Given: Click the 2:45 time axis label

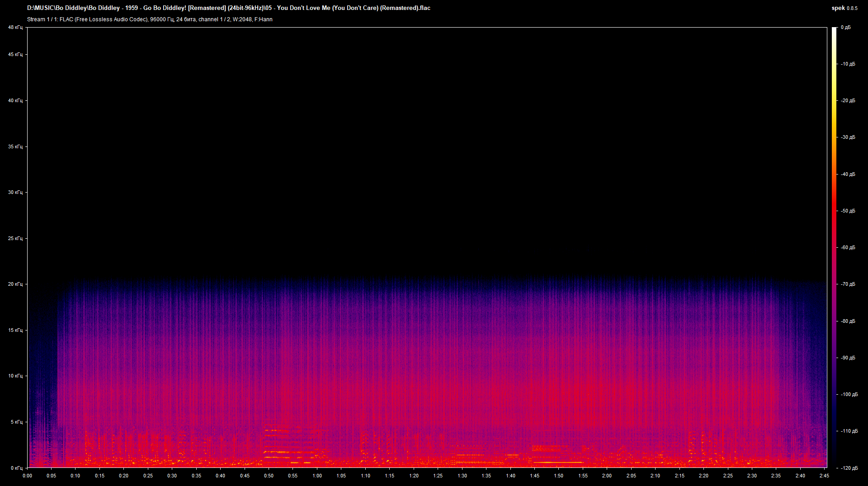Looking at the screenshot, I should (824, 476).
